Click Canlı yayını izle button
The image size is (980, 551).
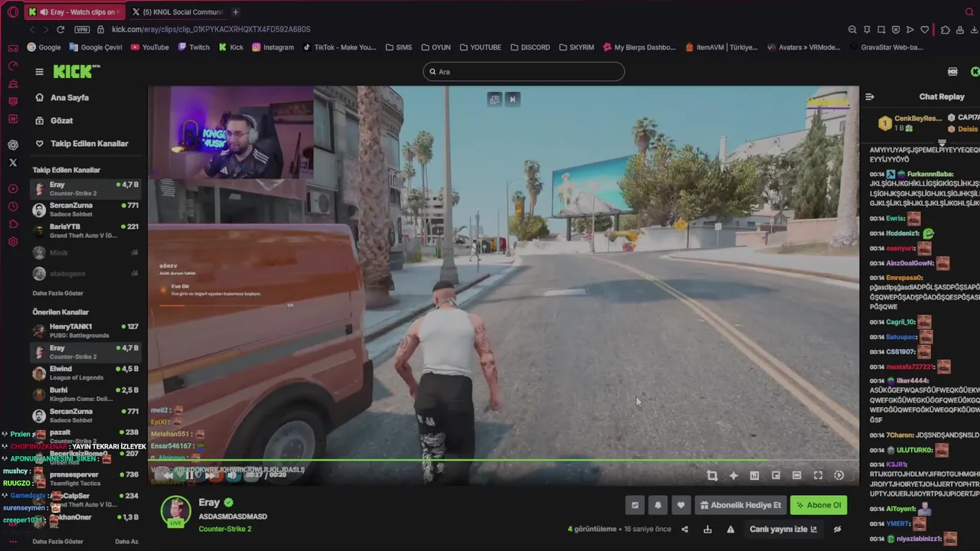[783, 530]
